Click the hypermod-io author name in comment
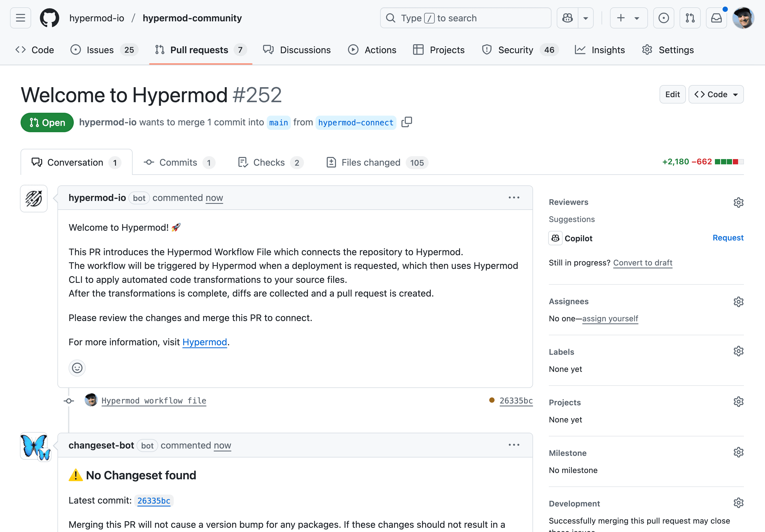Viewport: 765px width, 532px height. [x=97, y=198]
